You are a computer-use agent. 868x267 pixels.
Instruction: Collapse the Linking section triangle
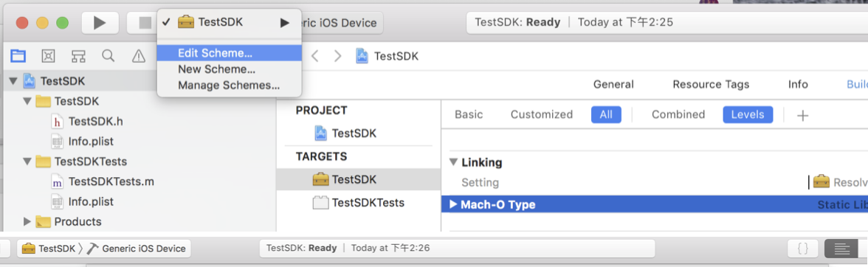point(454,162)
